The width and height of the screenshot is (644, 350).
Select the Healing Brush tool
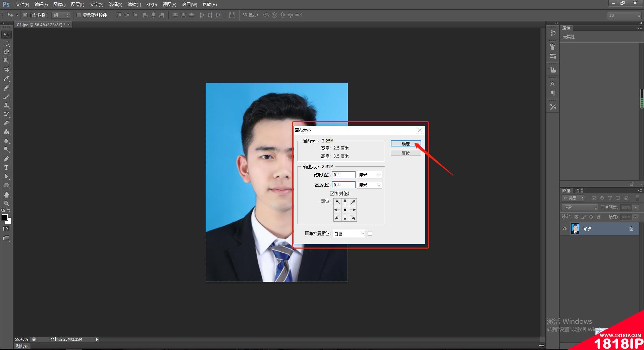tap(6, 88)
